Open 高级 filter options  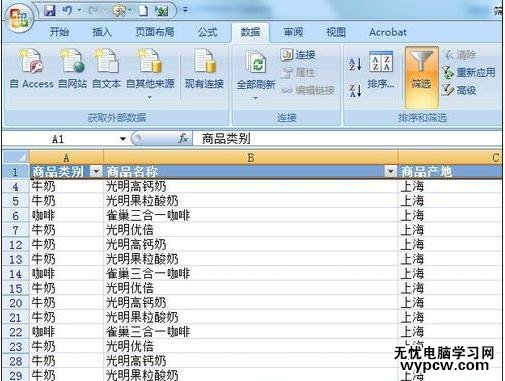coord(459,90)
